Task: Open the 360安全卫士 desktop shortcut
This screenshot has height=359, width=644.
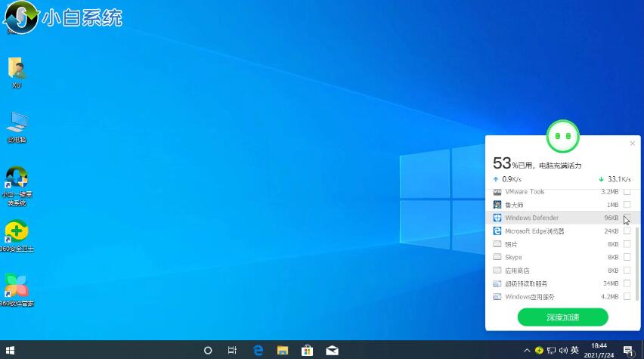Action: (x=17, y=233)
